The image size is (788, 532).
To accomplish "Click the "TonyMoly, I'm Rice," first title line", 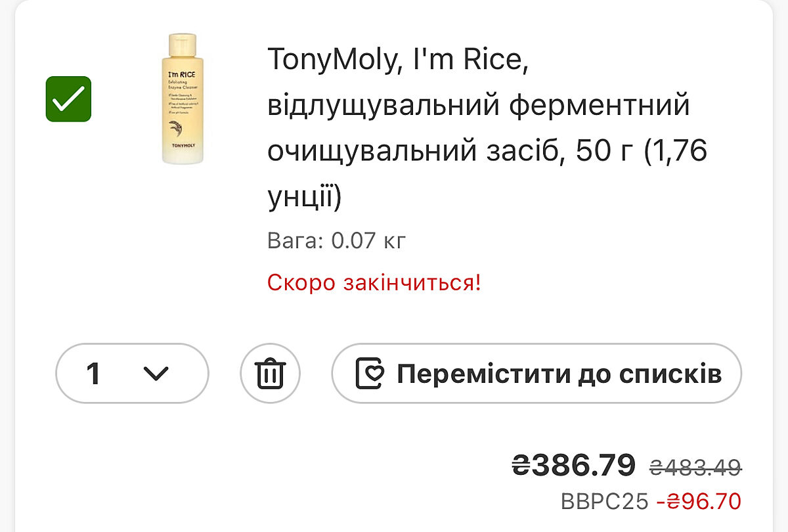I will tap(398, 60).
